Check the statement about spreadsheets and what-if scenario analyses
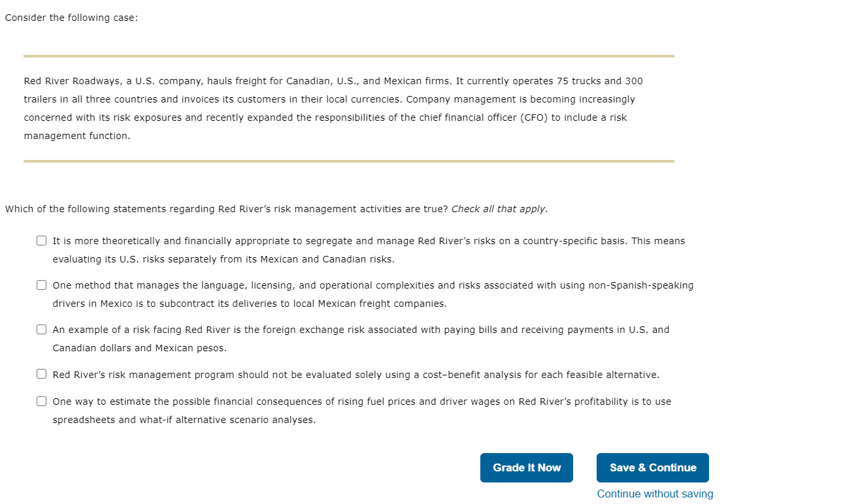This screenshot has width=843, height=504. pyautogui.click(x=41, y=401)
